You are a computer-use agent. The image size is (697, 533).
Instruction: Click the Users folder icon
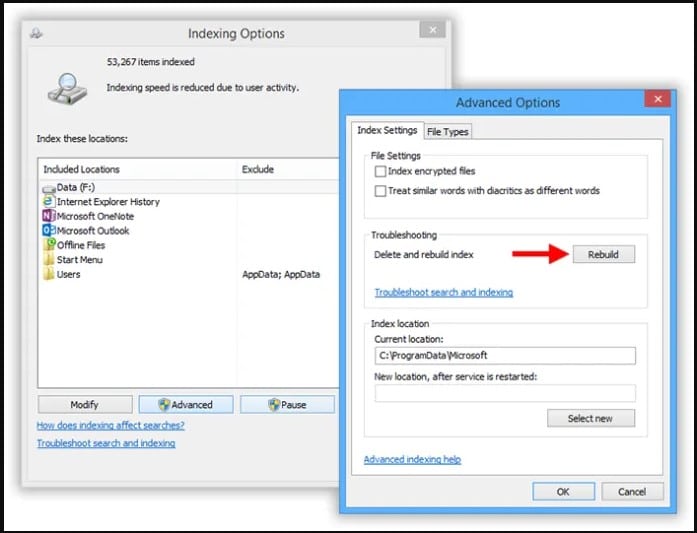(48, 274)
